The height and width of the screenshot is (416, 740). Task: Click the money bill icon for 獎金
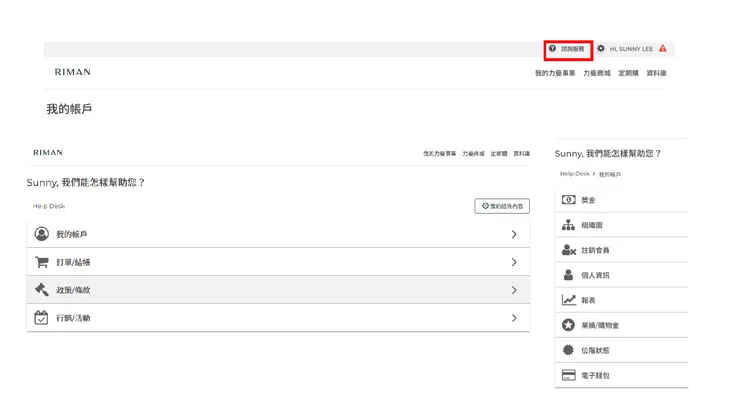coord(568,200)
